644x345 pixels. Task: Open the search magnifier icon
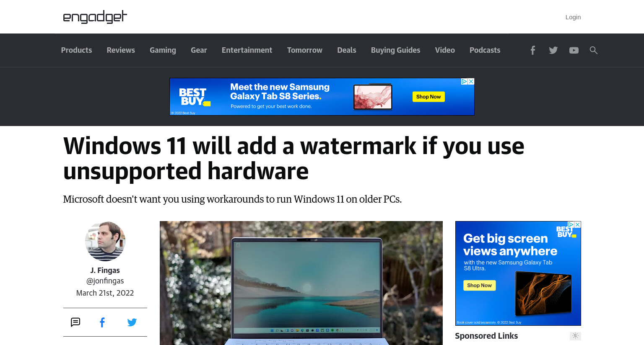(594, 50)
